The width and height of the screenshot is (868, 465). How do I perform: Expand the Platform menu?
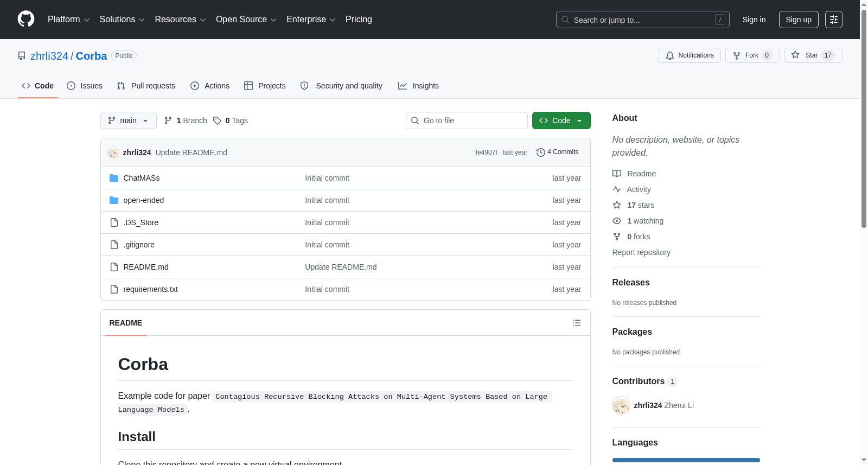pyautogui.click(x=68, y=20)
